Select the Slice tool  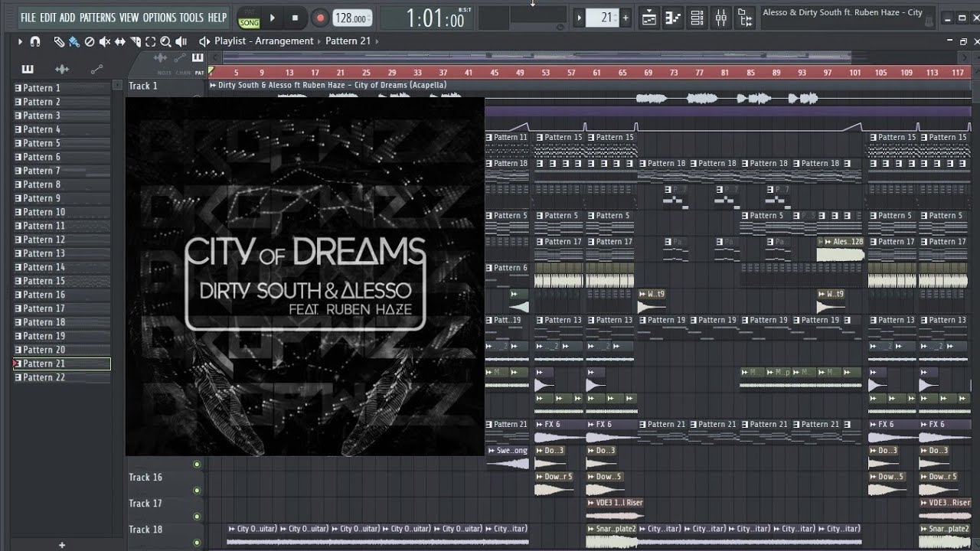pos(136,41)
